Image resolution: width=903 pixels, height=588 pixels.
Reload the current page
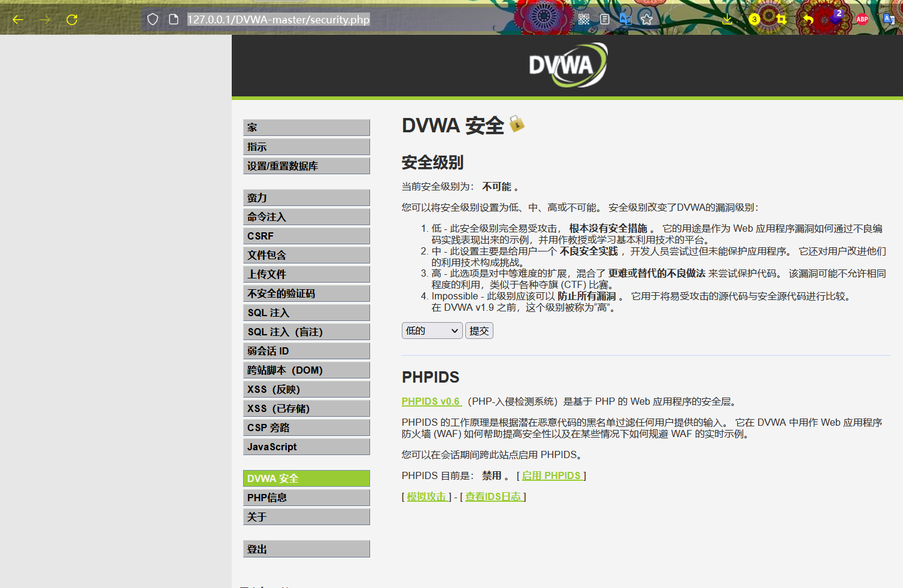[71, 19]
